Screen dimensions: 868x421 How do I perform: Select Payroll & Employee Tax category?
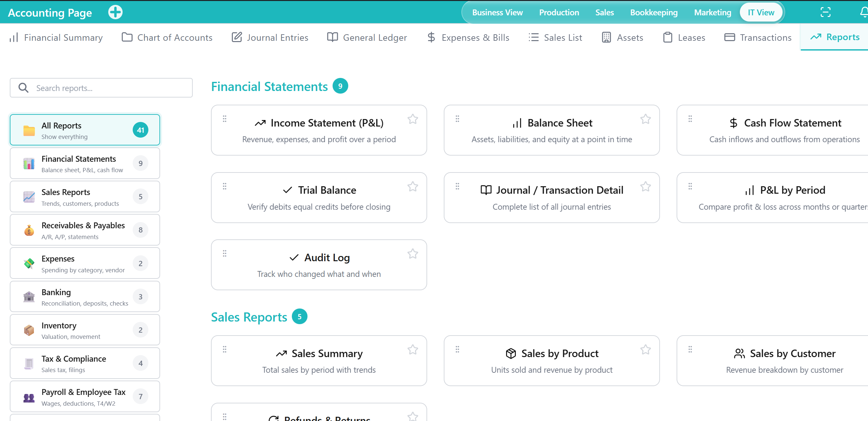85,397
